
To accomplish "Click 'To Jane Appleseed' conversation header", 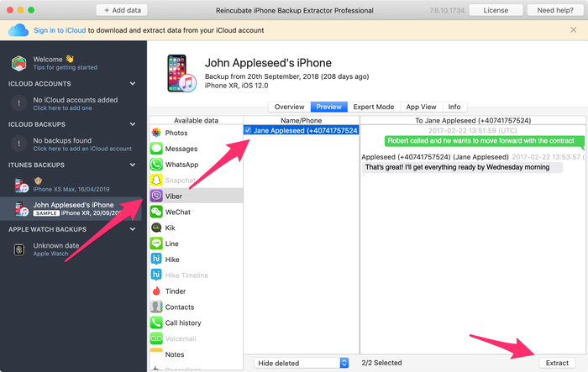I will pos(473,120).
